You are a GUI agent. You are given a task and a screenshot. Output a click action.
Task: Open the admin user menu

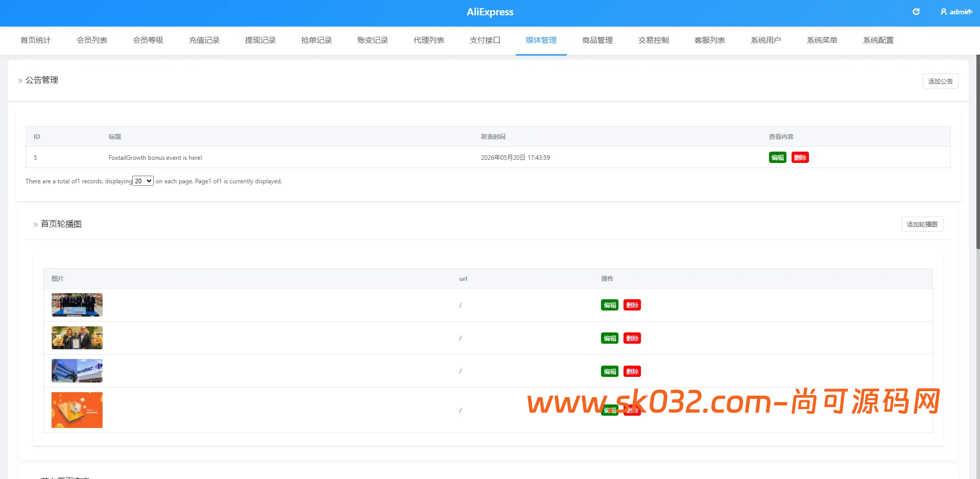coord(956,12)
